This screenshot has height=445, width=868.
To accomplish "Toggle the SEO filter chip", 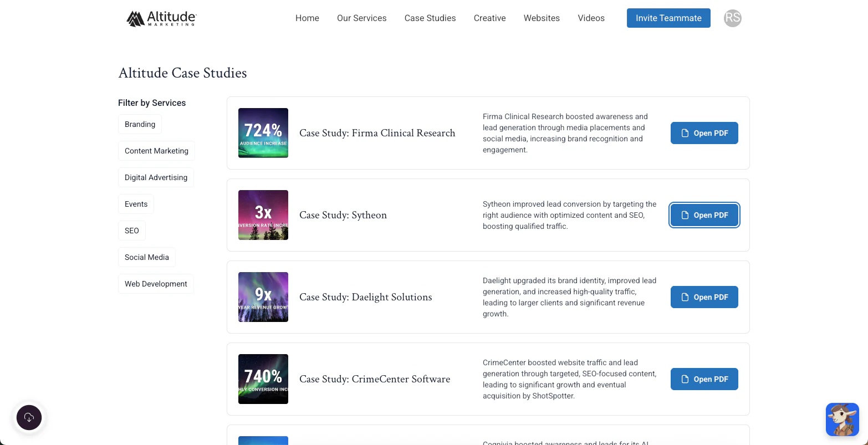I will pos(132,231).
